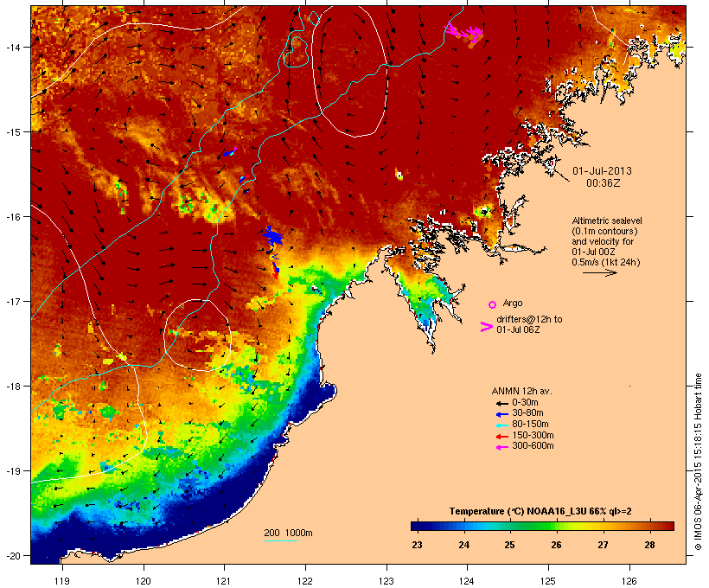Click the '126' longitude axis label
This screenshot has height=588, width=709.
(x=629, y=581)
